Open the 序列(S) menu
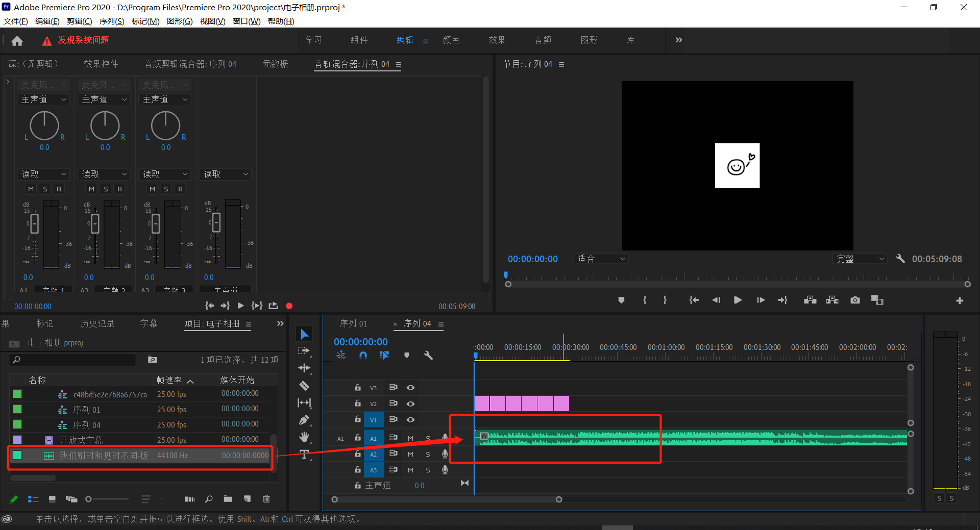Image resolution: width=980 pixels, height=530 pixels. 112,21
